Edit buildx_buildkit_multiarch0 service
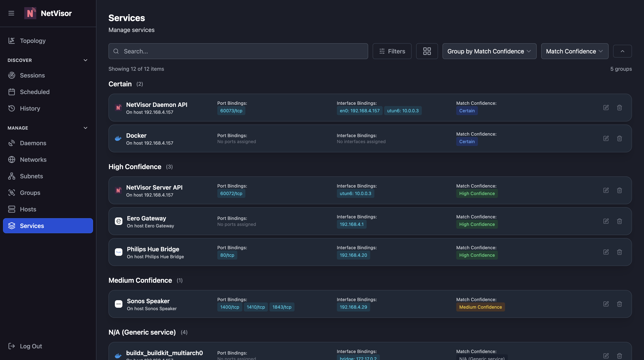This screenshot has height=360, width=644. click(x=606, y=356)
